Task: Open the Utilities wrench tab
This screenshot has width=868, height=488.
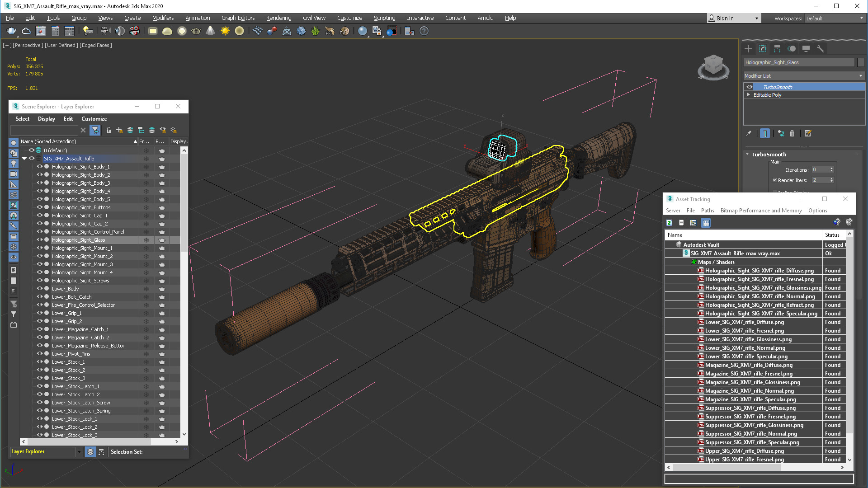Action: (x=821, y=49)
